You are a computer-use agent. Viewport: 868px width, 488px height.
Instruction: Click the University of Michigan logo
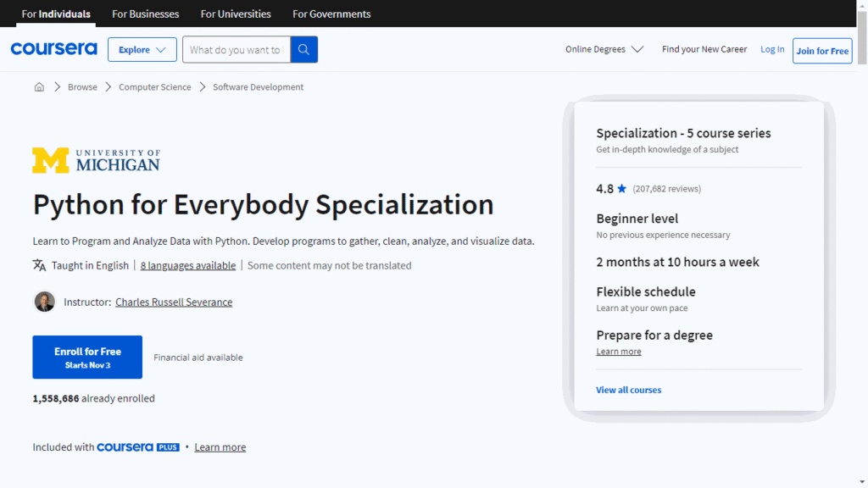[x=96, y=160]
